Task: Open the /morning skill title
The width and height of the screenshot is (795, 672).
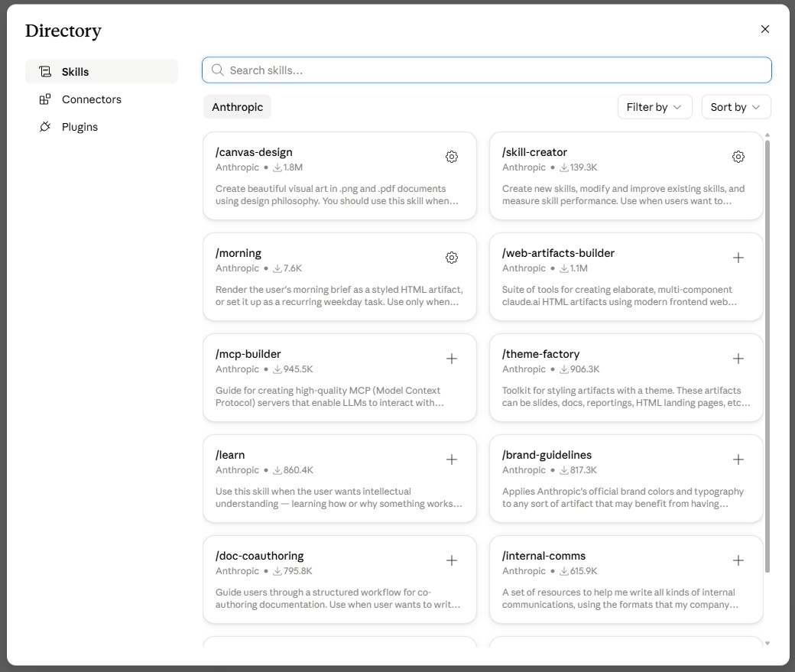Action: tap(238, 253)
